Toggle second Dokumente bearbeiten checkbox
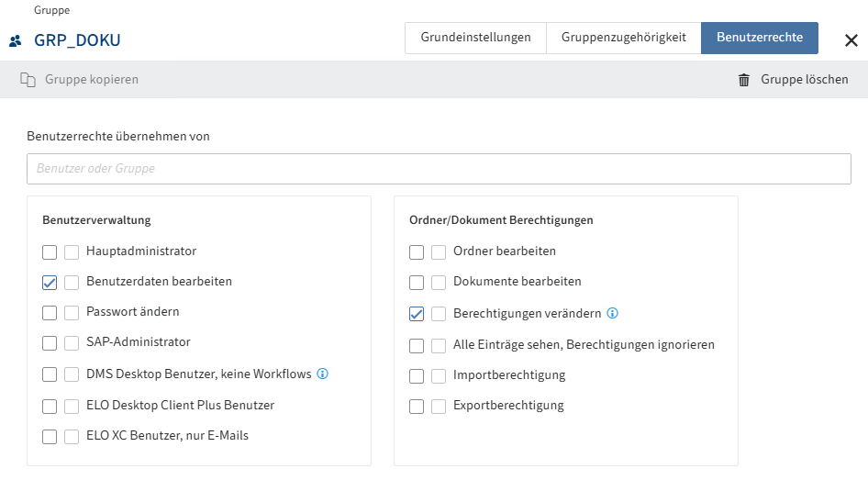The width and height of the screenshot is (868, 480). click(x=439, y=283)
